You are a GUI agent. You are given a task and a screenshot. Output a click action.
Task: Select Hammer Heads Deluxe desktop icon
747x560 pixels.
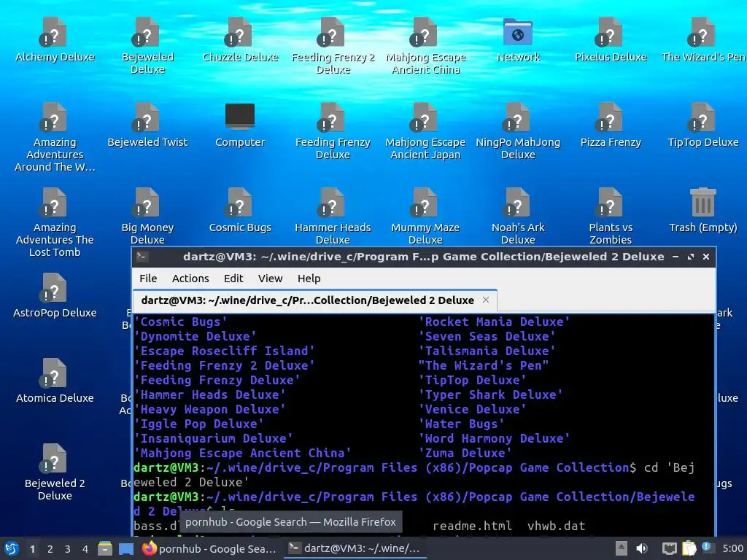click(x=333, y=216)
